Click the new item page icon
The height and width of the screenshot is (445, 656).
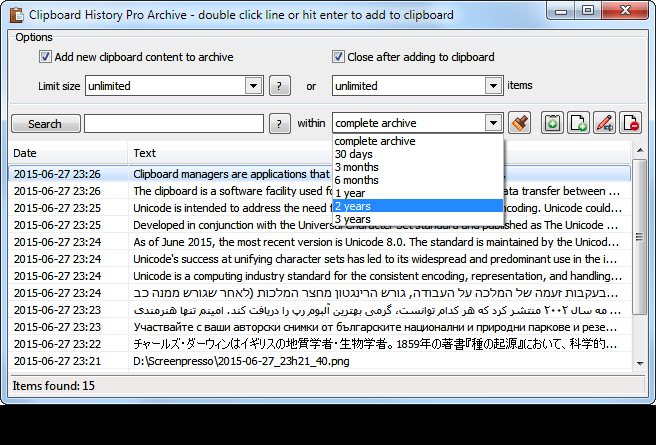578,123
